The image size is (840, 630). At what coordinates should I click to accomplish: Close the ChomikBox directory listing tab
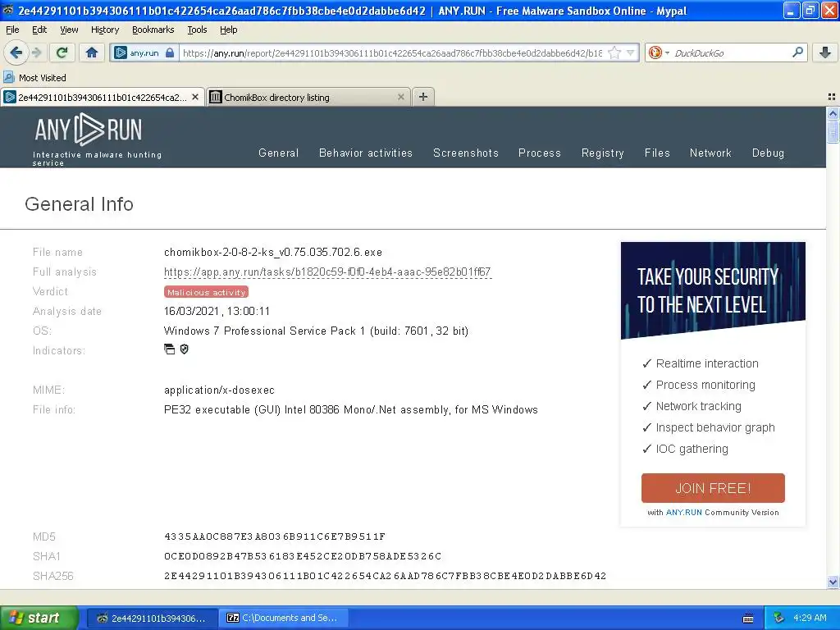tap(400, 97)
